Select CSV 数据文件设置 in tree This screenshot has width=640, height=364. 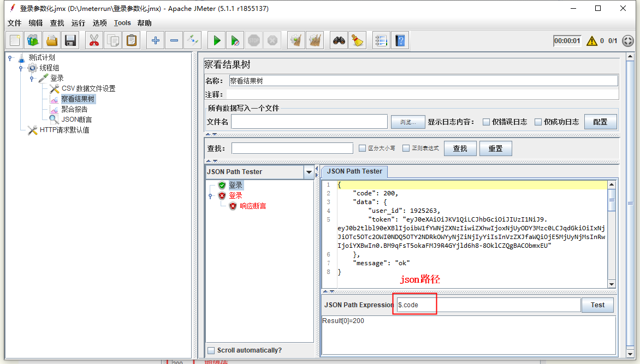(x=88, y=88)
